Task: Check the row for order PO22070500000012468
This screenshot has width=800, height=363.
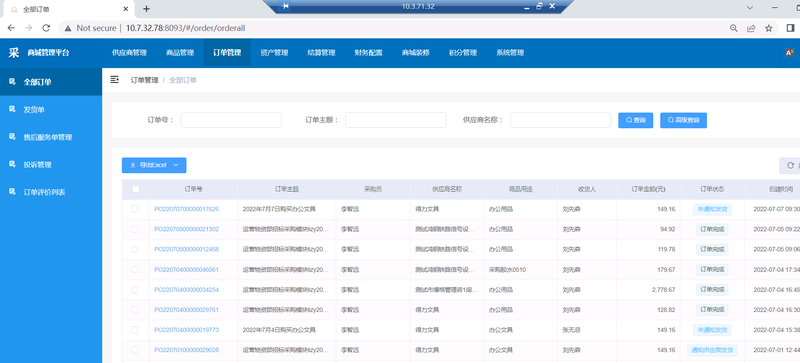Action: [x=135, y=249]
